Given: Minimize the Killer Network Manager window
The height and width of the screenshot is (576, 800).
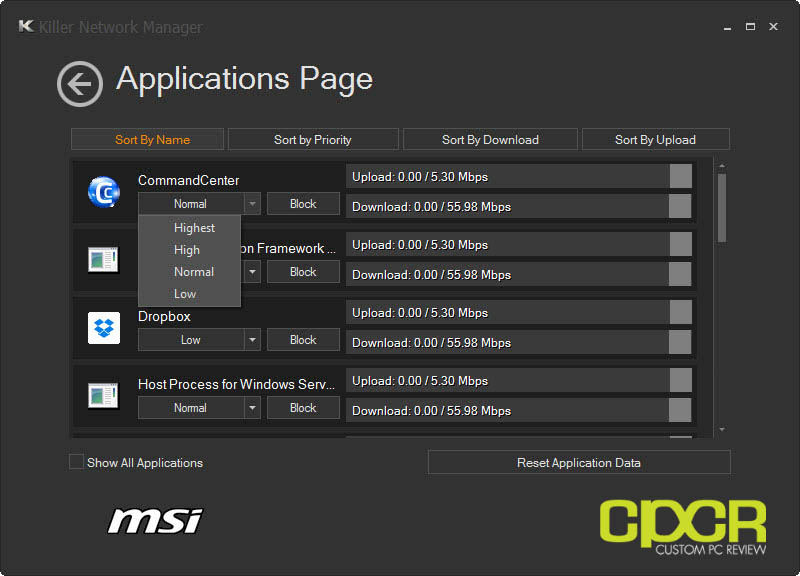Looking at the screenshot, I should pos(728,27).
